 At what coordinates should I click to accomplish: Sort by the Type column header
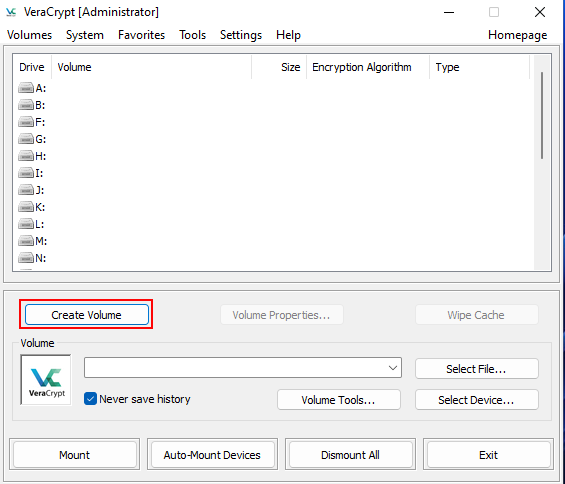point(480,67)
